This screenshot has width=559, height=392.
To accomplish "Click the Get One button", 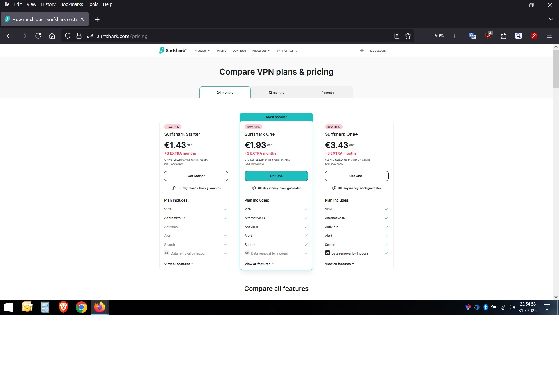I will point(276,176).
